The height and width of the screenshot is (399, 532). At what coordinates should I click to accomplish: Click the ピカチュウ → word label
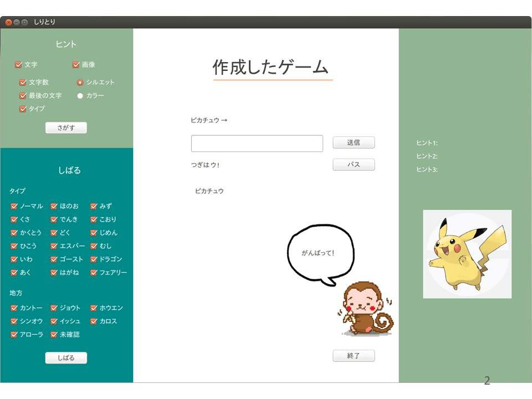(x=209, y=120)
